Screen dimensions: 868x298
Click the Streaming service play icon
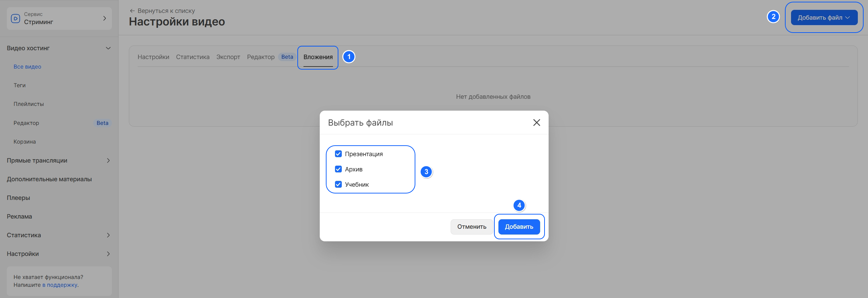coord(16,18)
